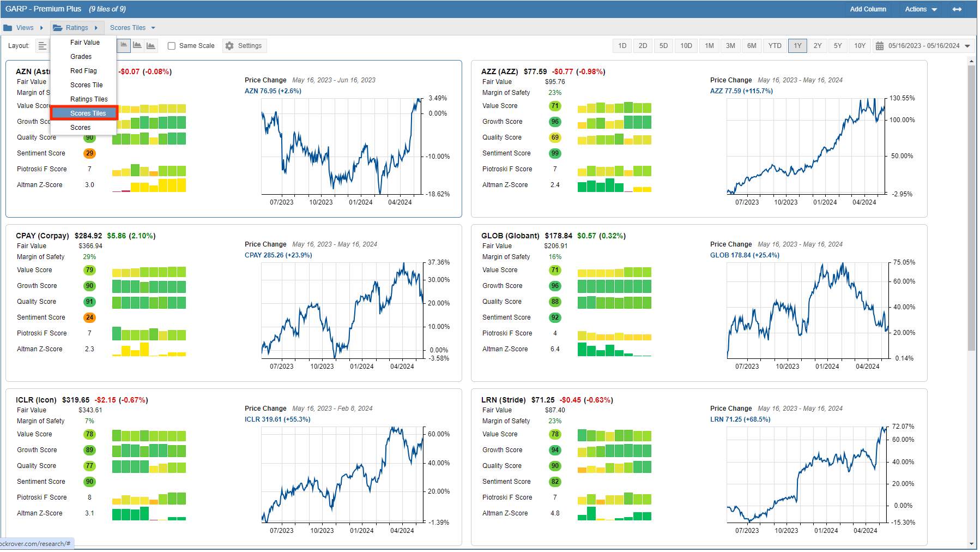Screen dimensions: 980x552
Task: Toggle the 1M time period
Action: pyautogui.click(x=709, y=46)
